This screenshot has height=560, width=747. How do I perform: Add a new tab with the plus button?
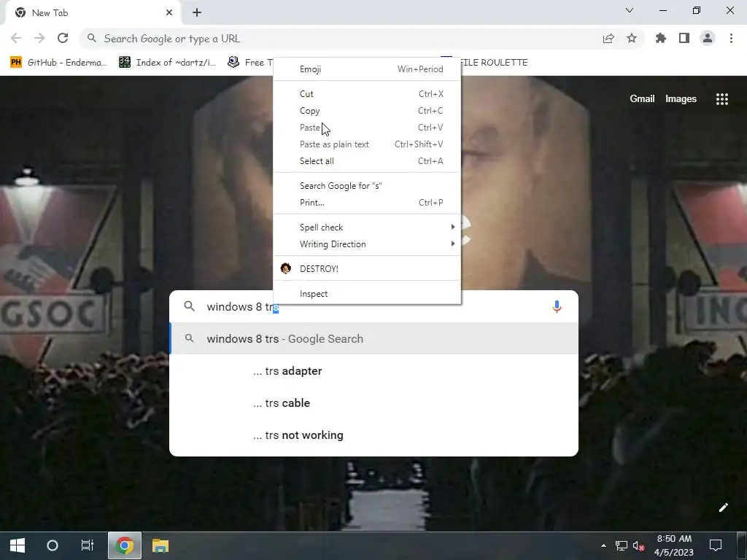(197, 13)
